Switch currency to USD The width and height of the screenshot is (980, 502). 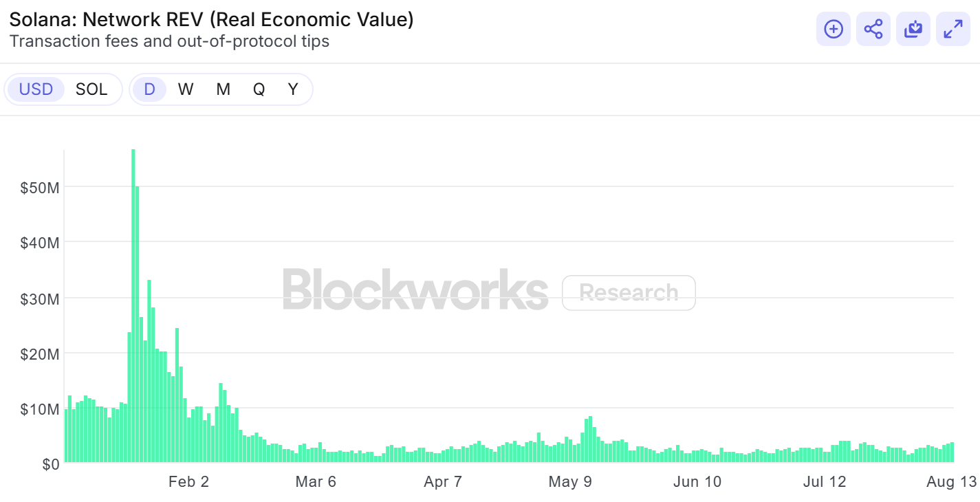coord(36,89)
